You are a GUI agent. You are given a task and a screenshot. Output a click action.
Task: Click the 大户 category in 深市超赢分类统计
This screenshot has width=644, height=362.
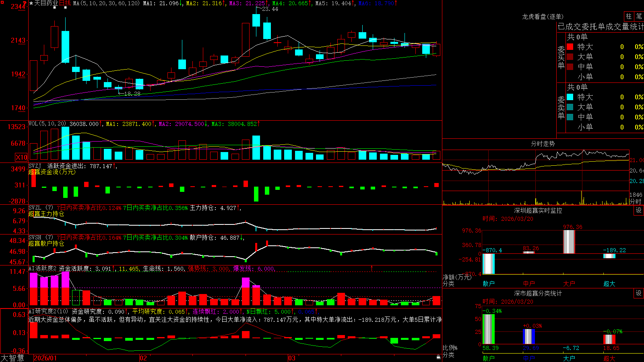tap(569, 358)
